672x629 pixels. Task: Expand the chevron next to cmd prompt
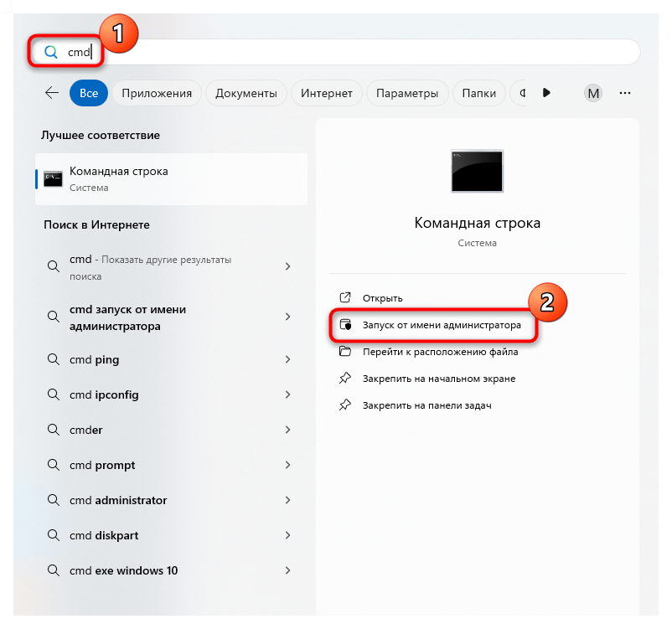click(288, 465)
